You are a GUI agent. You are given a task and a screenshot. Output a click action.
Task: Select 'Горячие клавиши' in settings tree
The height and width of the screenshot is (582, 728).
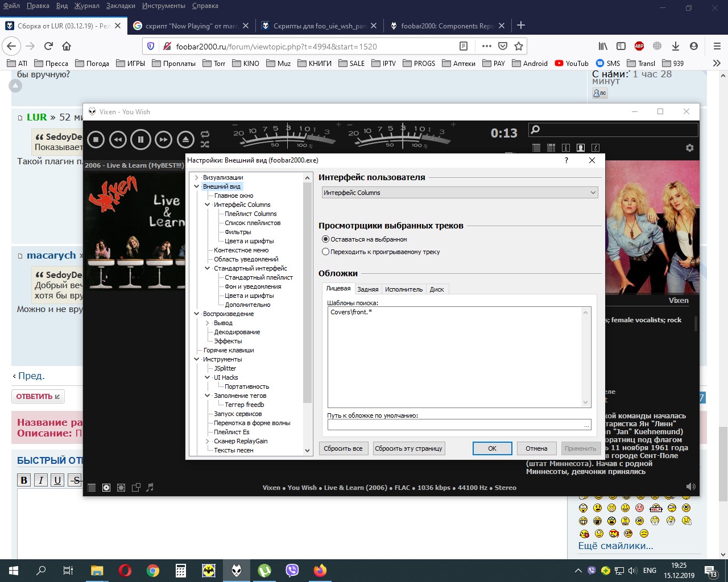[229, 350]
